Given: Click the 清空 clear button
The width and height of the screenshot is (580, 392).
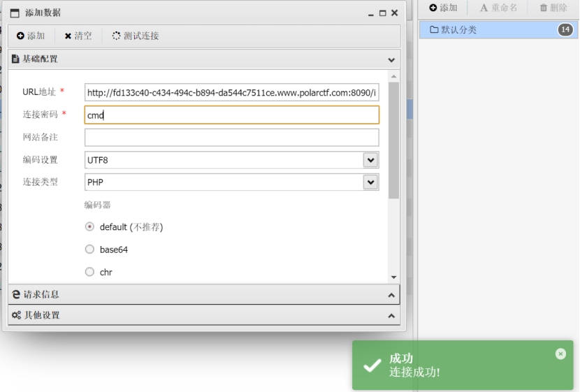Looking at the screenshot, I should pos(78,36).
